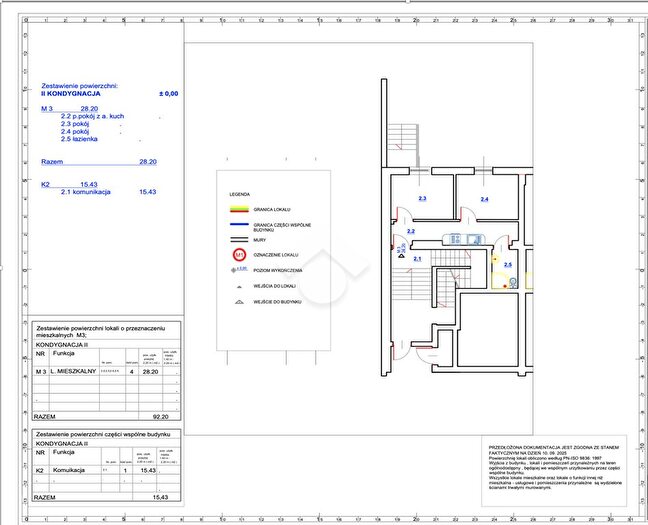Viewport: 648px width, 525px height.
Task: Select room label 2.2 on the floor plan
Action: [411, 231]
